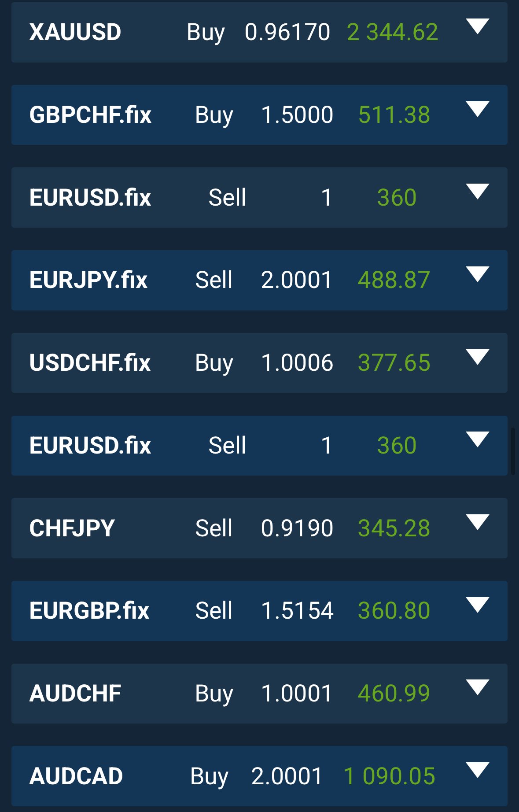
Task: Click the Sell label in EURGBP.fix row
Action: pyautogui.click(x=213, y=611)
